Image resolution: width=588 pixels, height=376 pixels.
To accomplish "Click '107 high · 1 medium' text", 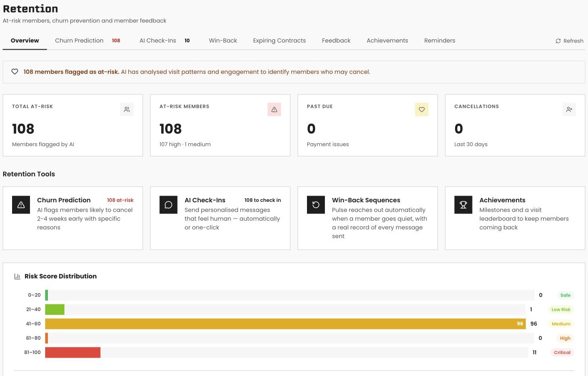I will (x=185, y=144).
